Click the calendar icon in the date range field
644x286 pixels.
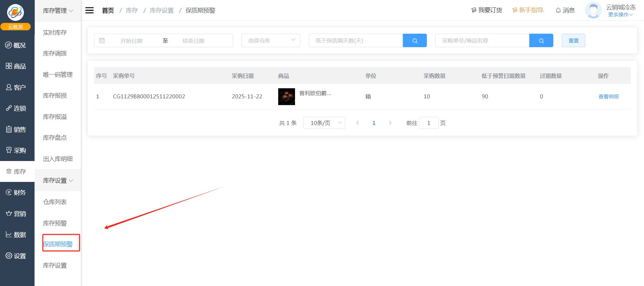[x=102, y=40]
